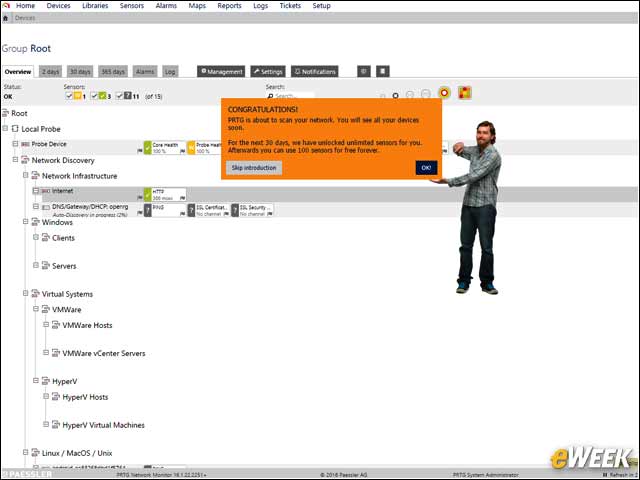Confirm the popup with OK! button

pyautogui.click(x=426, y=168)
